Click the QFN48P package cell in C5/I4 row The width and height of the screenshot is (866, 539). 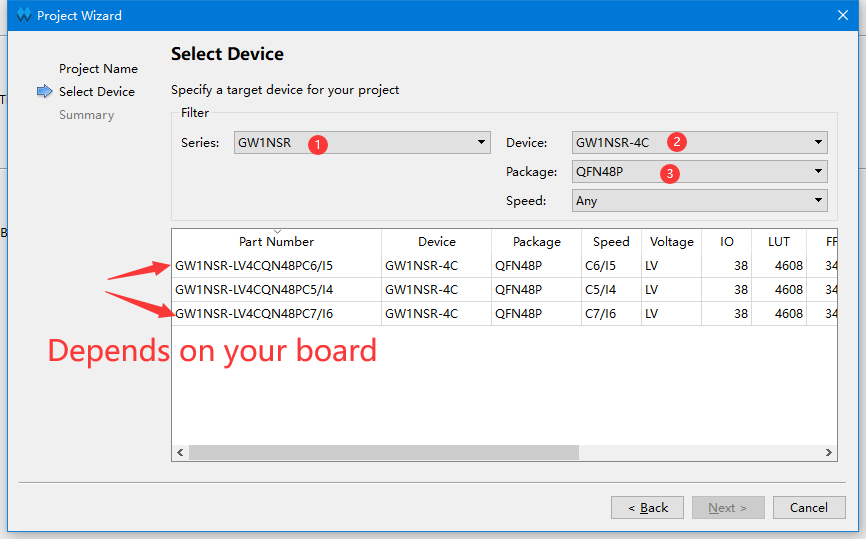coord(536,289)
